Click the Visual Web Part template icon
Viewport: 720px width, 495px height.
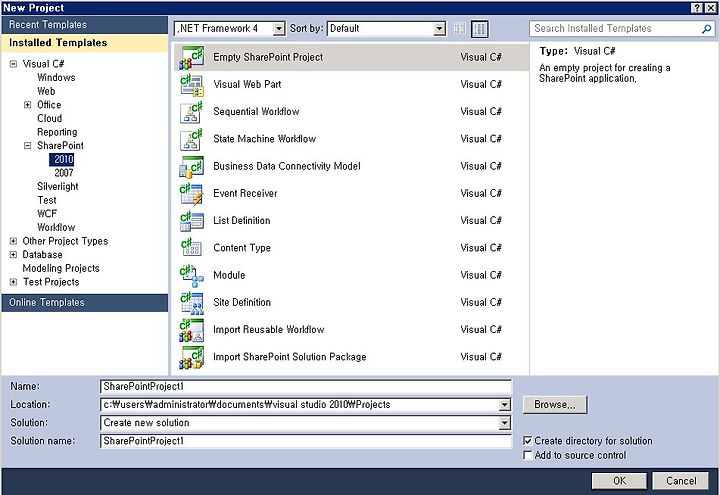point(191,85)
